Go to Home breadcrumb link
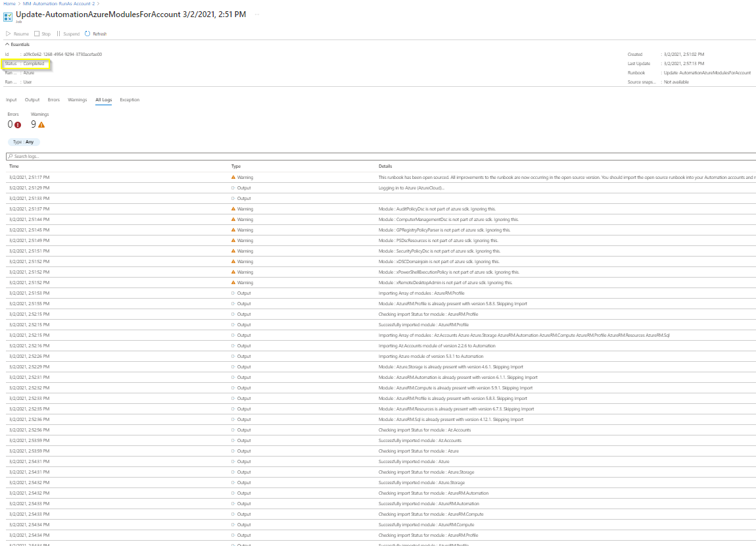The height and width of the screenshot is (546, 756). tap(9, 3)
